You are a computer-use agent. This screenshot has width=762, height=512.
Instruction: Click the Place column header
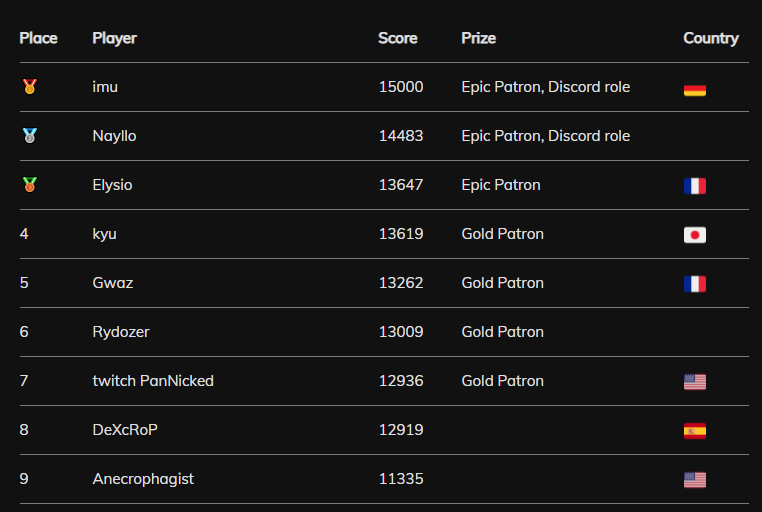[x=38, y=38]
